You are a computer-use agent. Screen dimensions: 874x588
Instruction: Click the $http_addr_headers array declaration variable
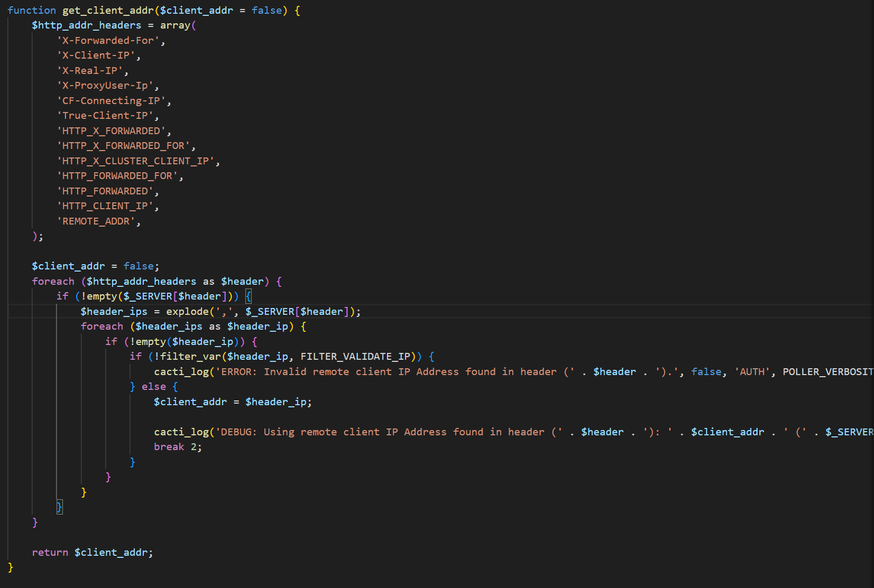click(87, 25)
